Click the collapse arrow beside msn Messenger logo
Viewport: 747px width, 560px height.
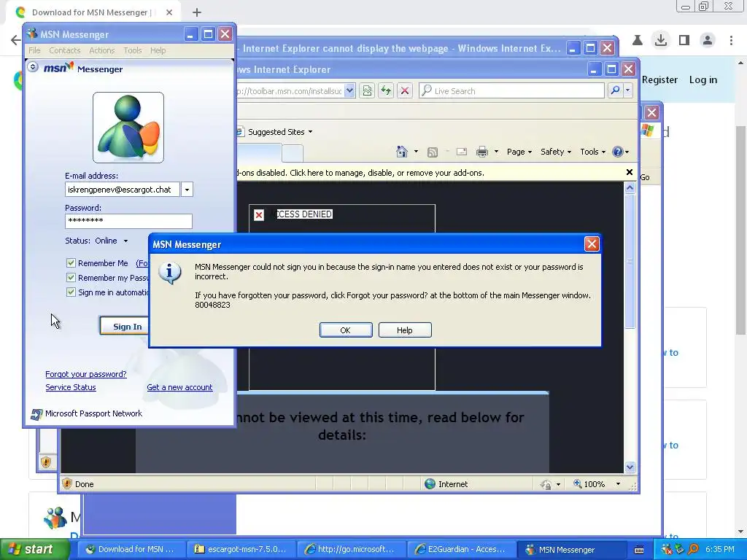32,66
